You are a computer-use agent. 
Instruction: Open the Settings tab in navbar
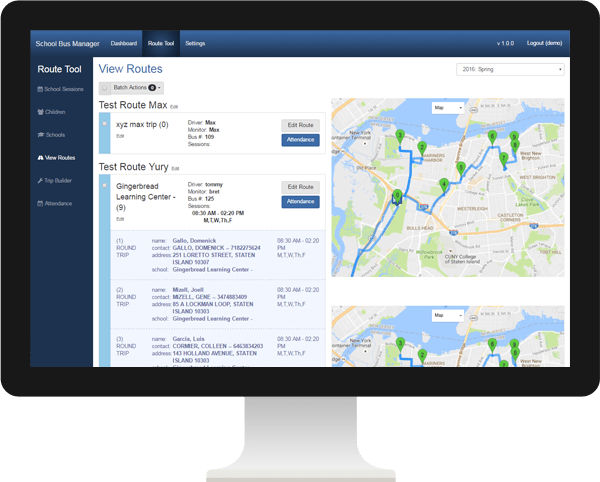[x=195, y=44]
